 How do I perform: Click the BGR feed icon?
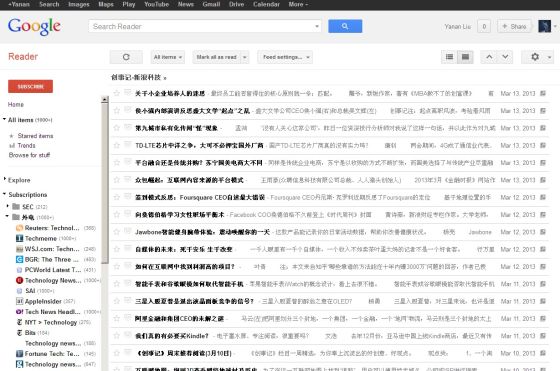20,259
